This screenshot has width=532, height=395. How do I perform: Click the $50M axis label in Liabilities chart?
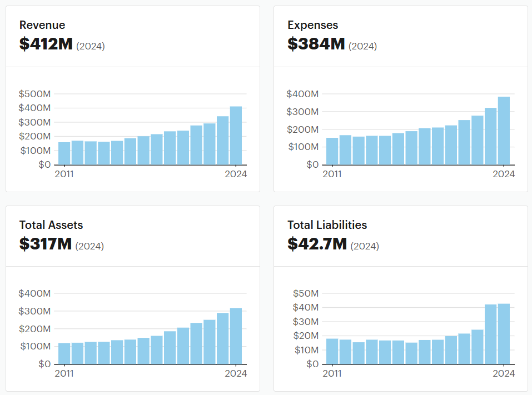(x=305, y=293)
